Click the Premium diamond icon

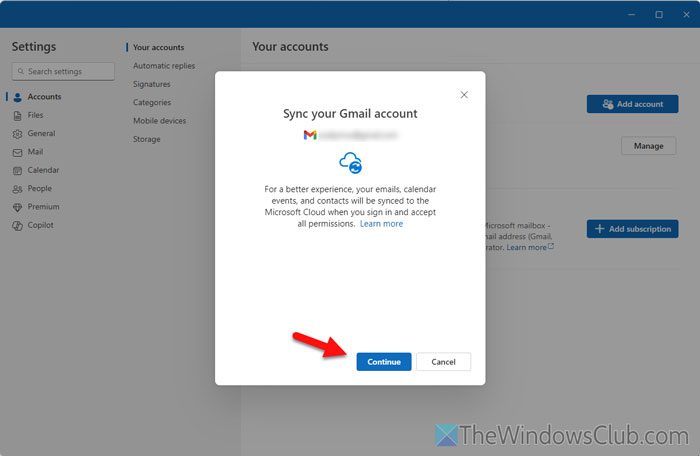(17, 207)
